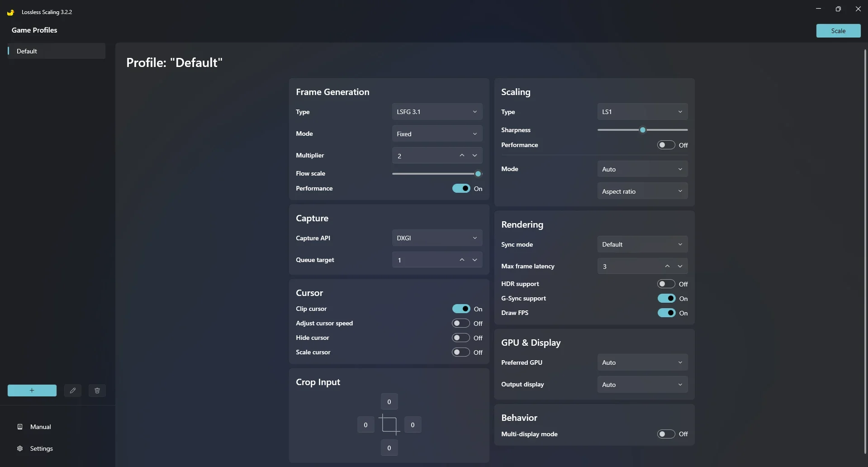Decrease Multiplier with the down arrow
Image resolution: width=868 pixels, height=467 pixels.
click(x=474, y=156)
